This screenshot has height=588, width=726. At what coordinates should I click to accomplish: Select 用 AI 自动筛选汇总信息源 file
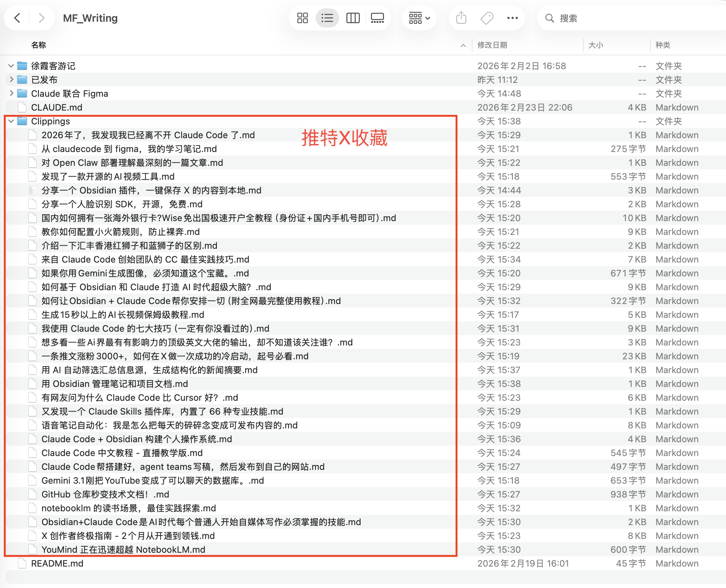coord(150,370)
